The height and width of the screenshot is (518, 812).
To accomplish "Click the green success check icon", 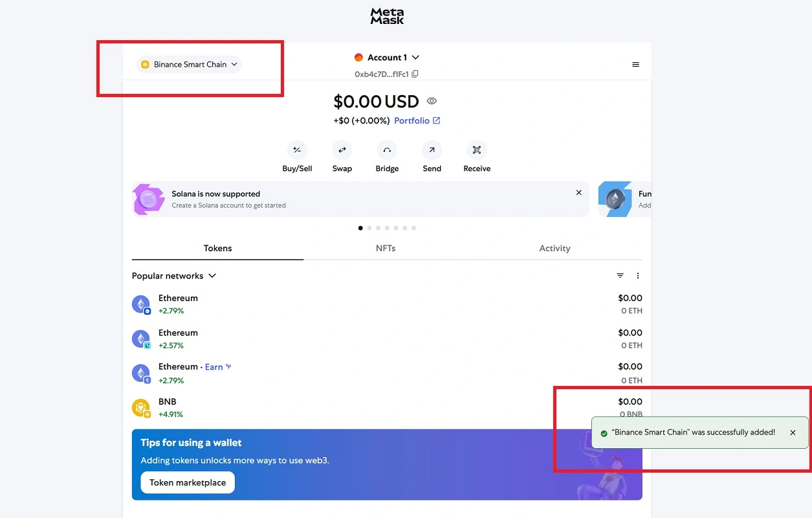I will [x=604, y=433].
